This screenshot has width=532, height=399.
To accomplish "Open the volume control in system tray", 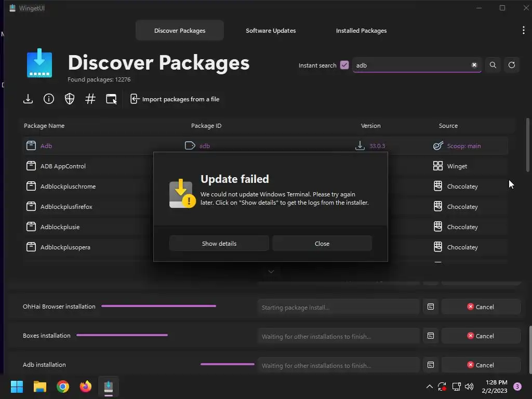I will pos(469,387).
